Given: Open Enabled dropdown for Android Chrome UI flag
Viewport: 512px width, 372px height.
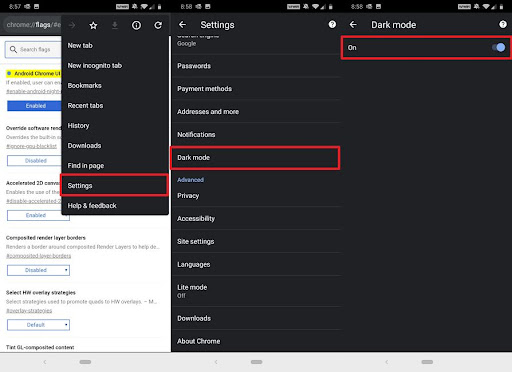Looking at the screenshot, I should pyautogui.click(x=34, y=106).
